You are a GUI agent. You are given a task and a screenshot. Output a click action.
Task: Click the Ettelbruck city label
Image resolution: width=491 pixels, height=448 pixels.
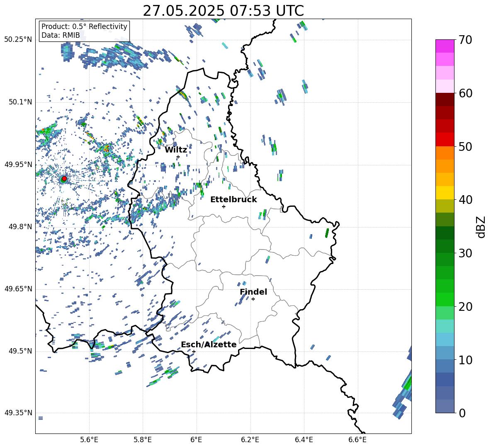click(233, 200)
